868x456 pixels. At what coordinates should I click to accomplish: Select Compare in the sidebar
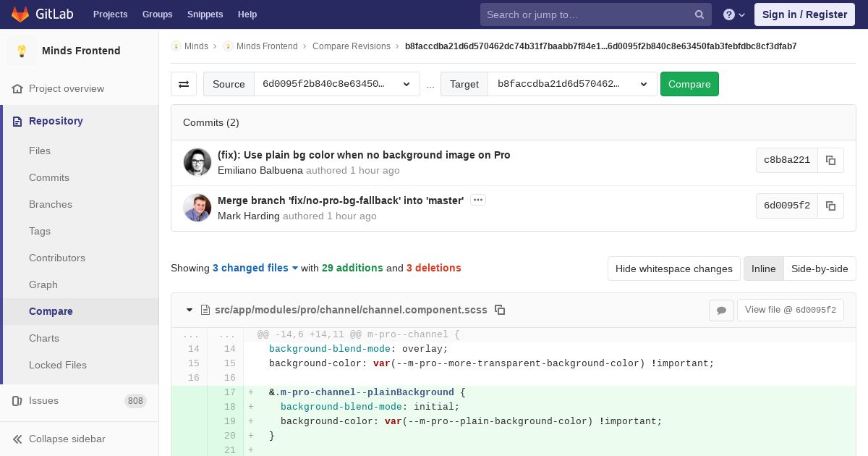click(x=51, y=311)
